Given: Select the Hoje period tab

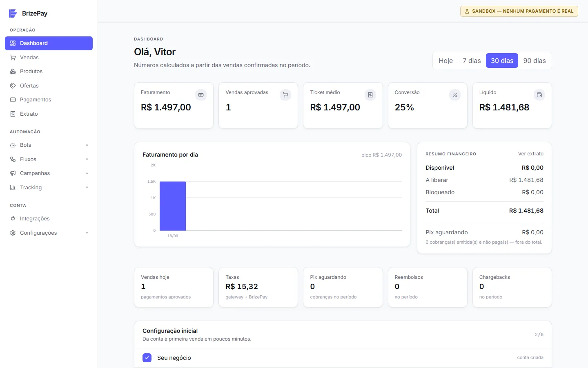Looking at the screenshot, I should pos(446,61).
